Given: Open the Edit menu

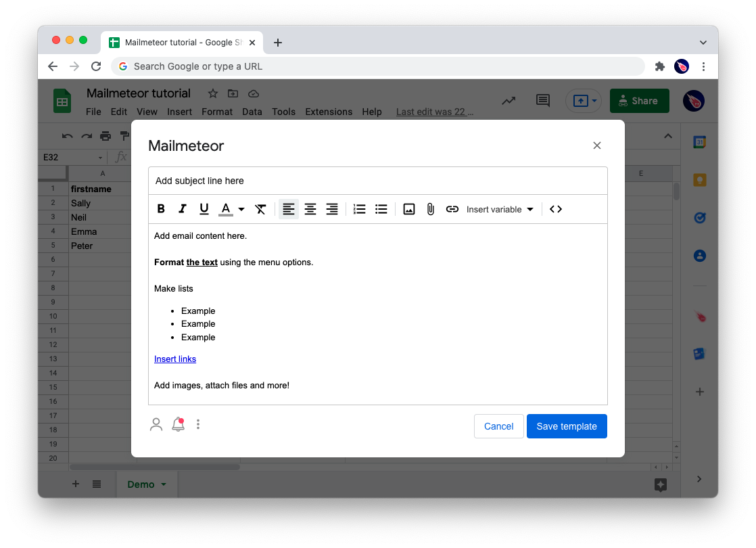Looking at the screenshot, I should tap(118, 112).
